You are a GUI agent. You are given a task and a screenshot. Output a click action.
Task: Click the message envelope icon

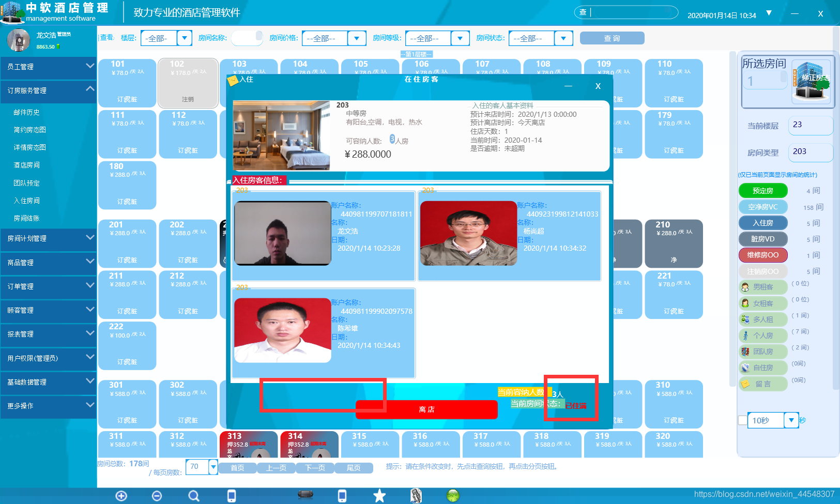tap(745, 384)
